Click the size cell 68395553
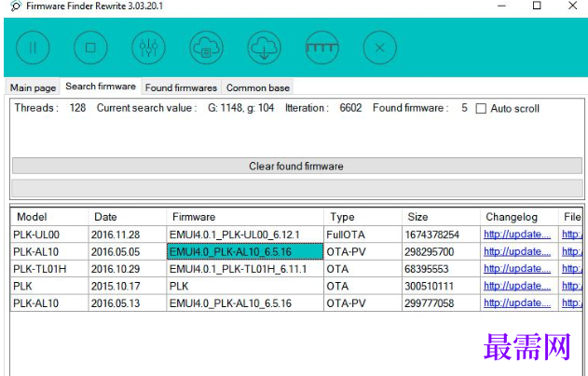This screenshot has width=588, height=376. coord(441,269)
